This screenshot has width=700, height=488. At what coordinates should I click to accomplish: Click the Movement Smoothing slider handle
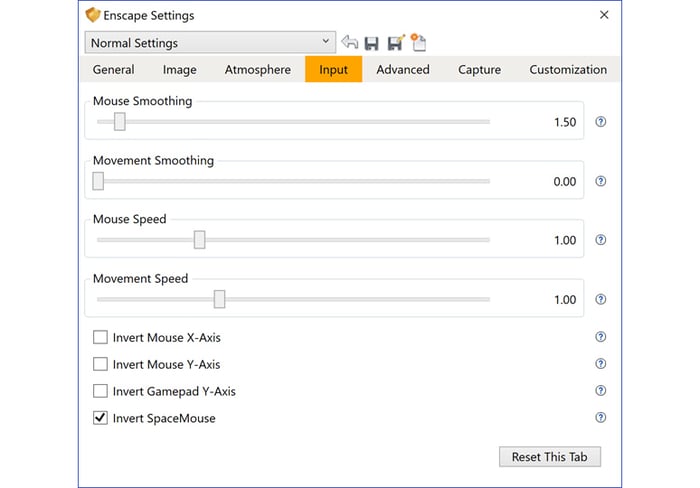[98, 181]
